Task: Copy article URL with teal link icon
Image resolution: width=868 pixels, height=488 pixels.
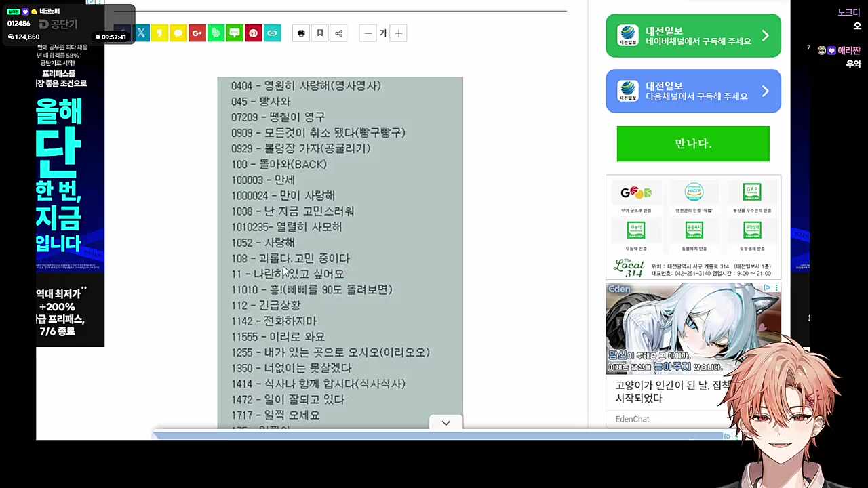Action: point(272,33)
